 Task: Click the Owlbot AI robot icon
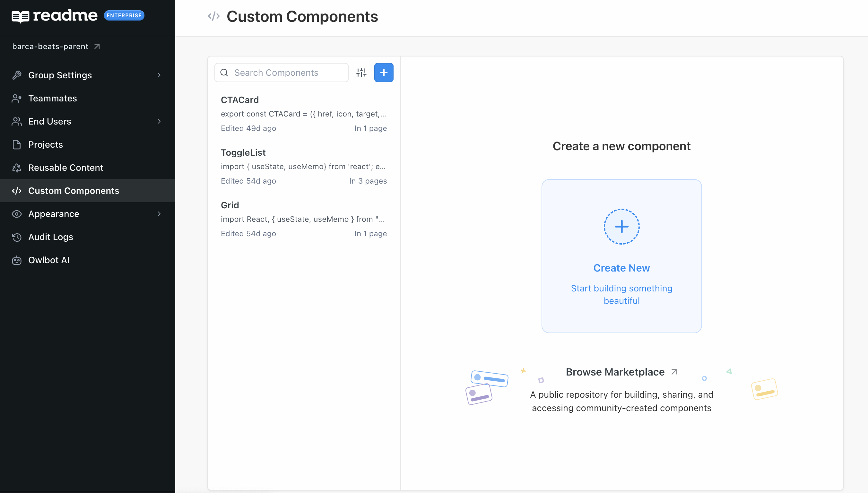pyautogui.click(x=17, y=260)
